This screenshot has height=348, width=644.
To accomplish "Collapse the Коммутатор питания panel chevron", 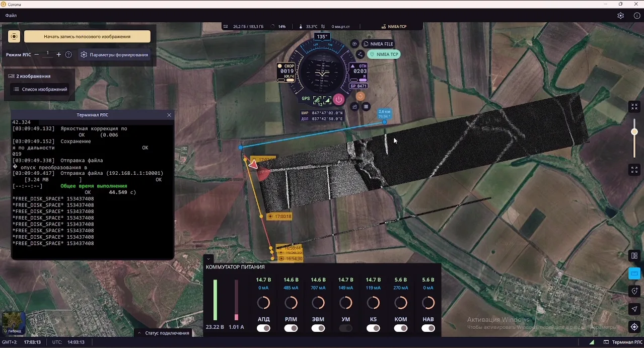I will point(208,259).
